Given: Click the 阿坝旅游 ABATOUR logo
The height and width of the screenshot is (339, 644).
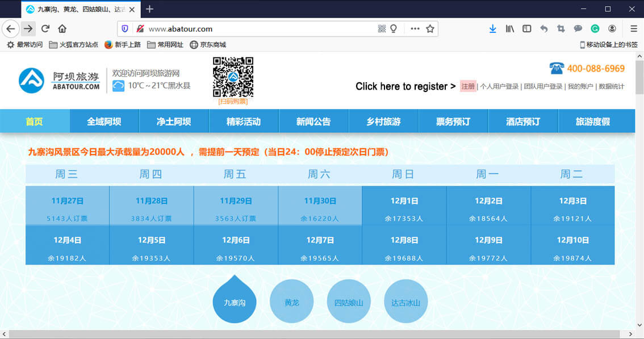Looking at the screenshot, I should (x=59, y=81).
